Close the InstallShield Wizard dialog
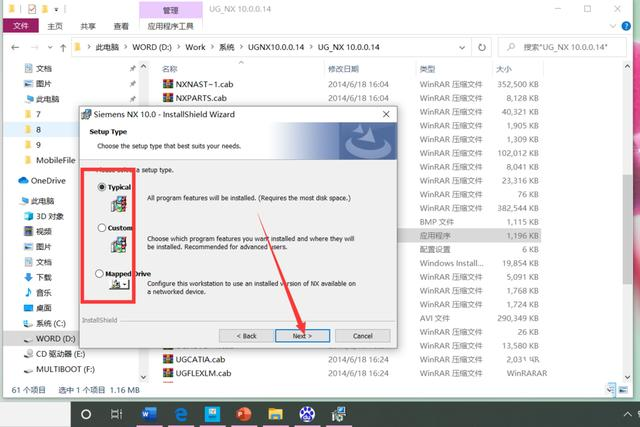640x427 pixels. [386, 114]
